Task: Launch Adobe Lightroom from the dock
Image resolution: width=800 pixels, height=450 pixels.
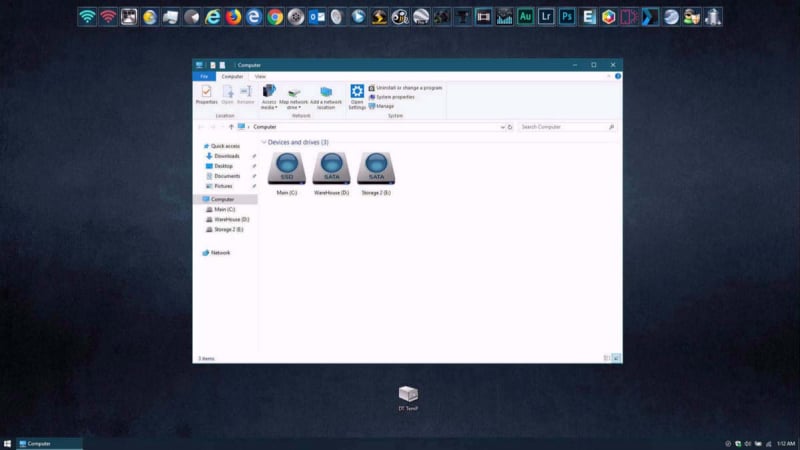Action: click(x=546, y=17)
